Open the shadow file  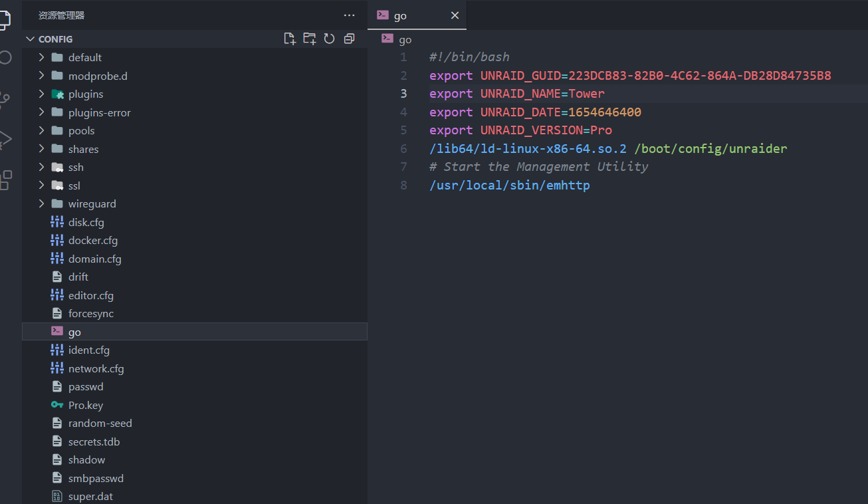[x=194, y=459]
